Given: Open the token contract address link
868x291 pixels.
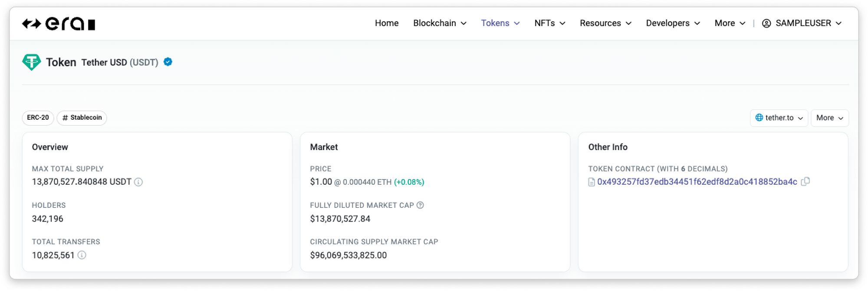Looking at the screenshot, I should [697, 182].
